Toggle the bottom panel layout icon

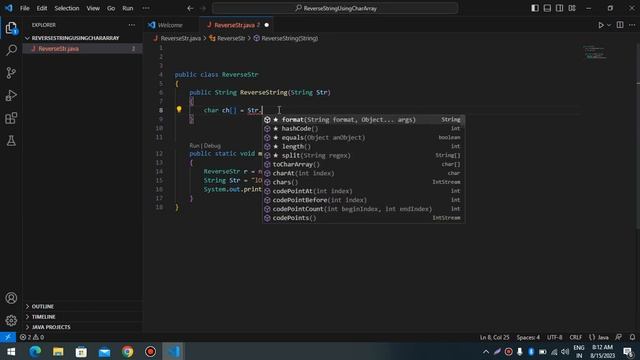point(547,8)
